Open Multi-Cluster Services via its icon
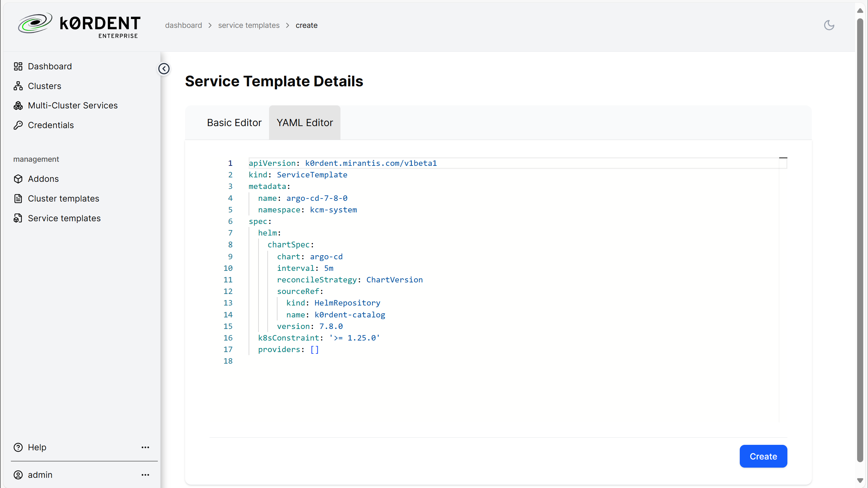The image size is (868, 488). tap(18, 106)
